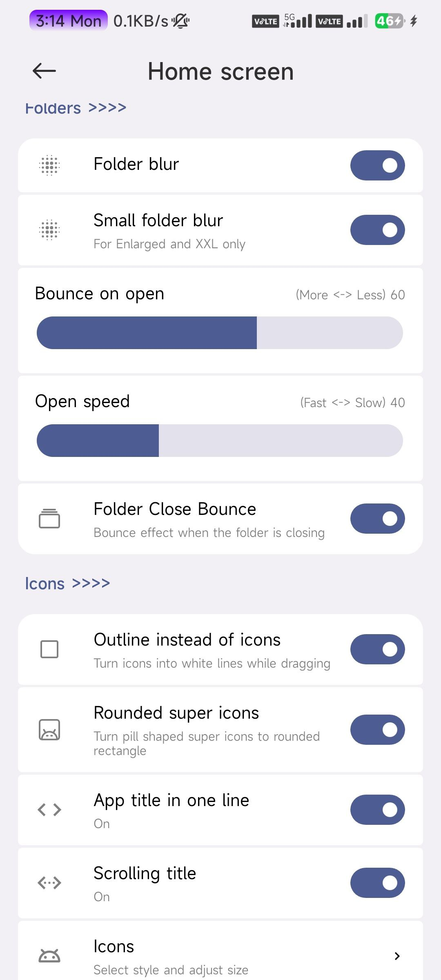The width and height of the screenshot is (441, 980).
Task: Click the Open speed slider bar
Action: pos(220,441)
